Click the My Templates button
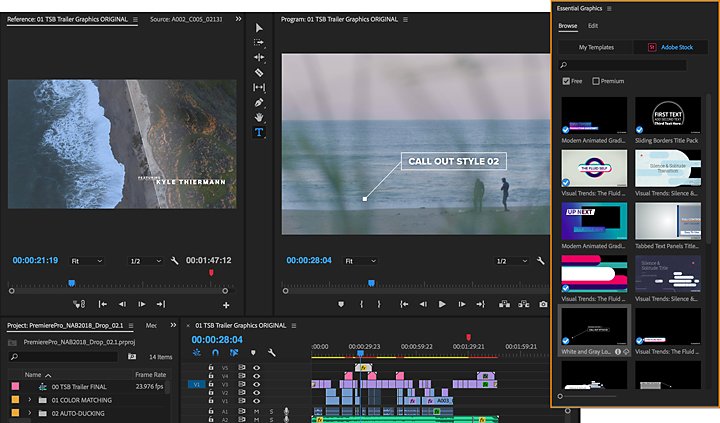The image size is (720, 423). pos(596,47)
